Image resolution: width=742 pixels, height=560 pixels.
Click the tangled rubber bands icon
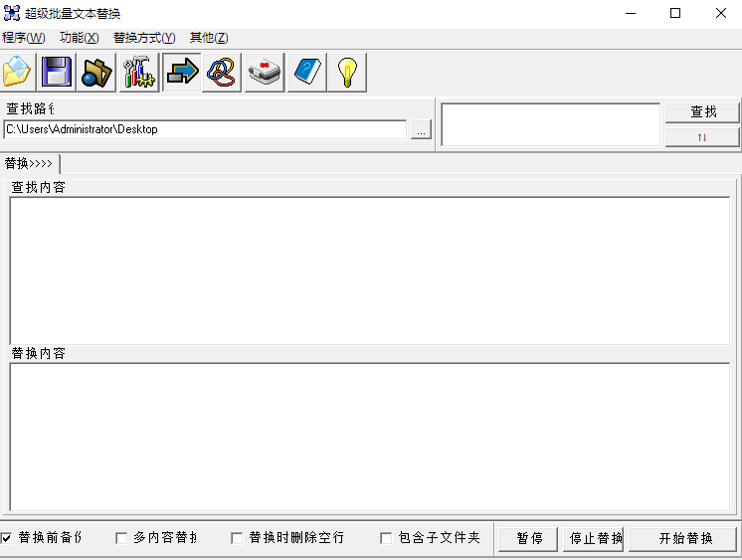tap(223, 73)
